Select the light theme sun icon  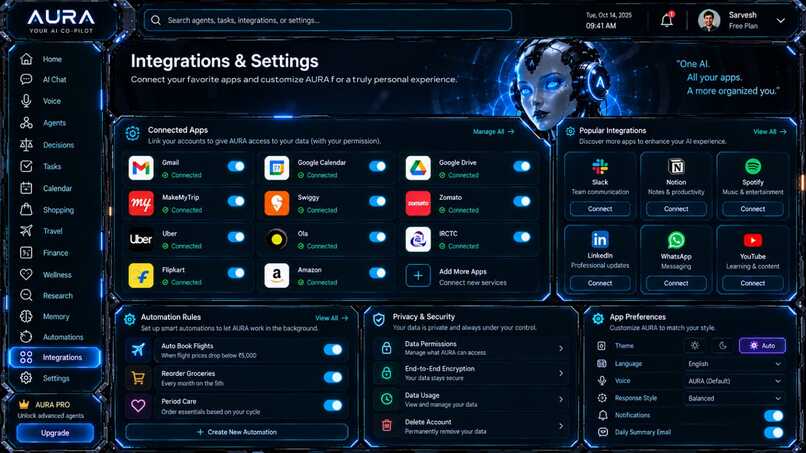[695, 346]
